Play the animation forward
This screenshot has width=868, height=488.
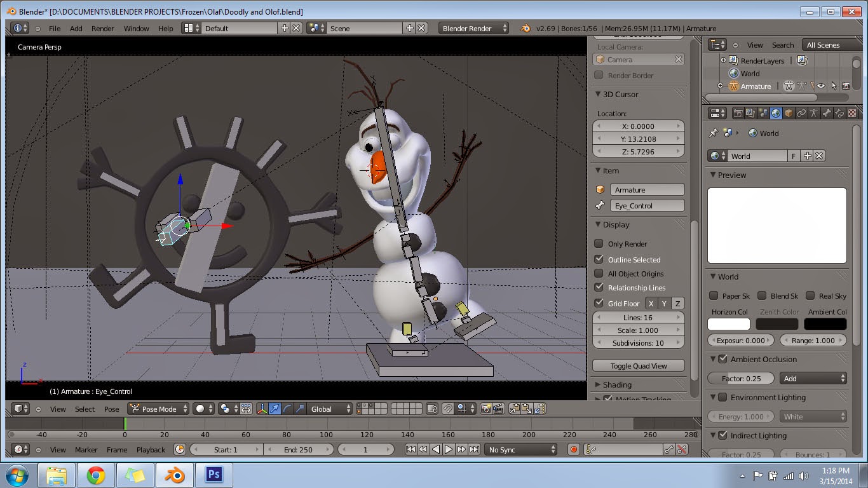pyautogui.click(x=449, y=449)
